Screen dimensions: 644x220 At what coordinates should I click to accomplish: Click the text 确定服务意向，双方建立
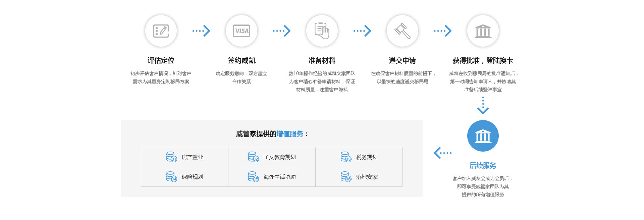click(241, 73)
